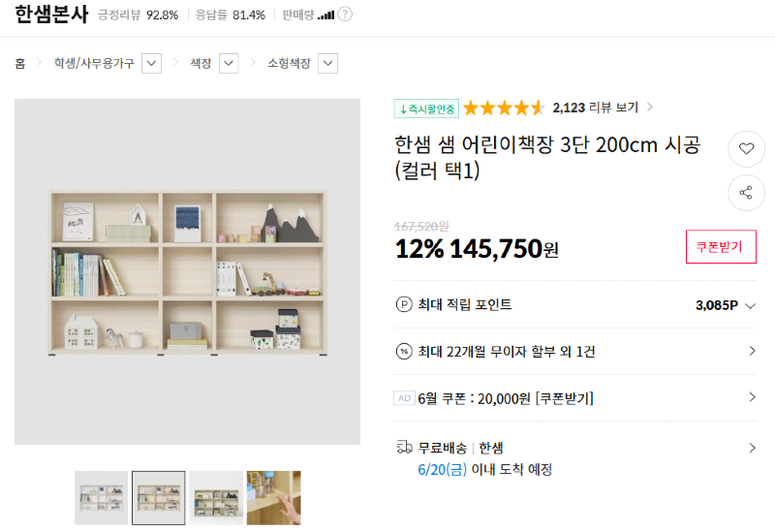Screen dimensions: 775x532
Task: Click the 쿠폰받기 button
Action: pyautogui.click(x=721, y=247)
